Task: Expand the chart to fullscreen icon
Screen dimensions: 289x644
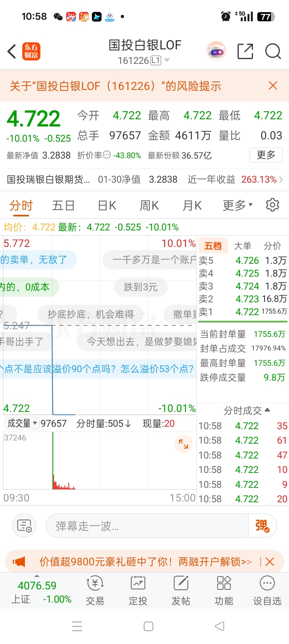Action: [x=183, y=444]
